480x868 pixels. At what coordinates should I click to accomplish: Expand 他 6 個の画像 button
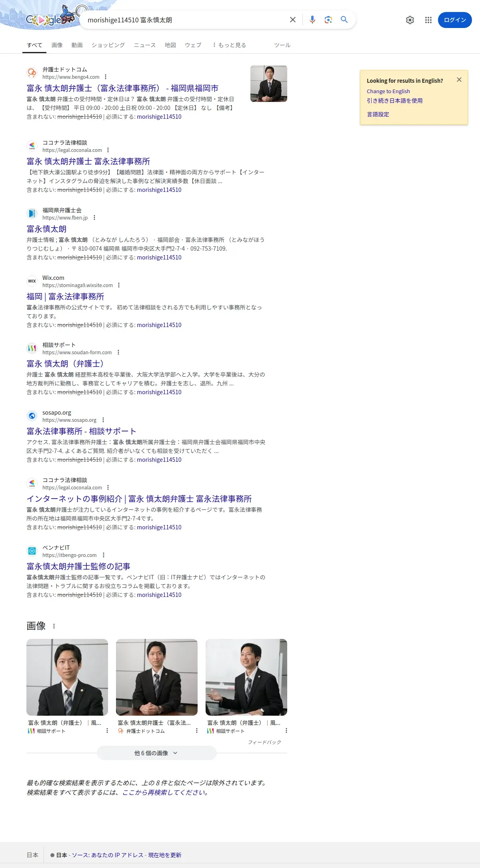(156, 753)
